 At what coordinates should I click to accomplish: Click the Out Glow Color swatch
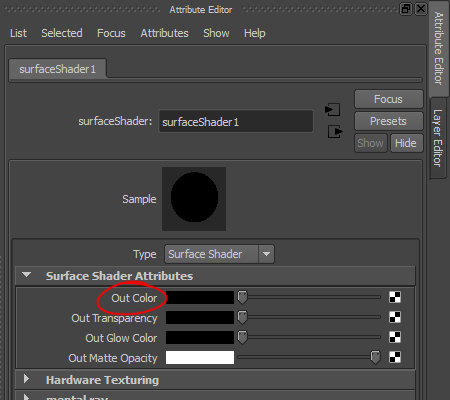click(200, 337)
